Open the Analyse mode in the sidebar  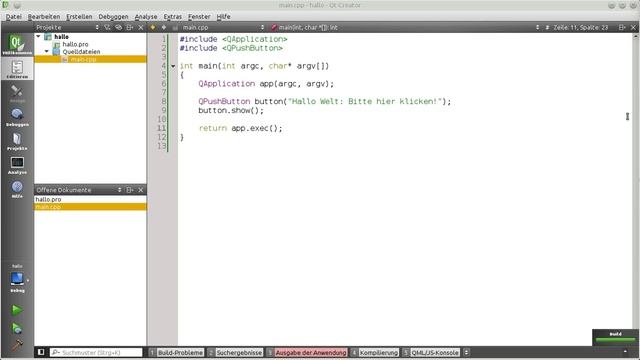pos(17,165)
